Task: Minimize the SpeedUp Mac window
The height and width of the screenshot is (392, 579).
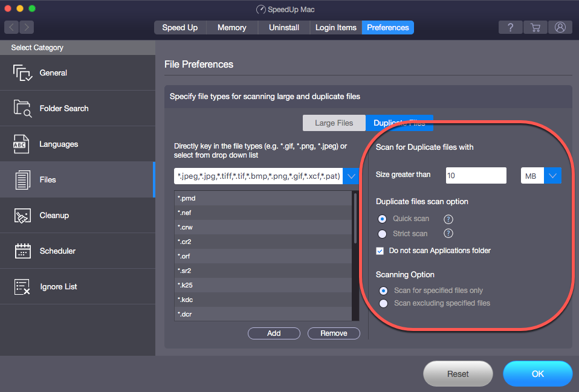Action: [x=20, y=8]
